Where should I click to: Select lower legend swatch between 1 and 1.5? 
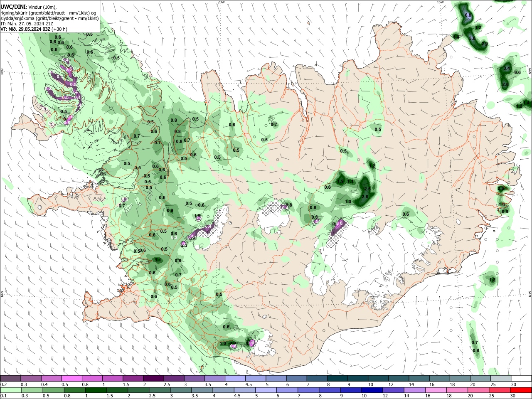tap(96, 390)
